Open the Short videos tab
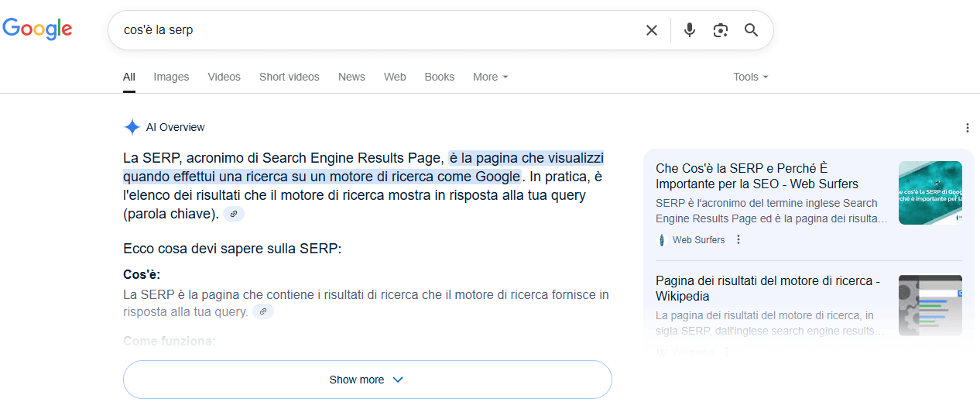Screen dimensions: 980x409 (290, 77)
